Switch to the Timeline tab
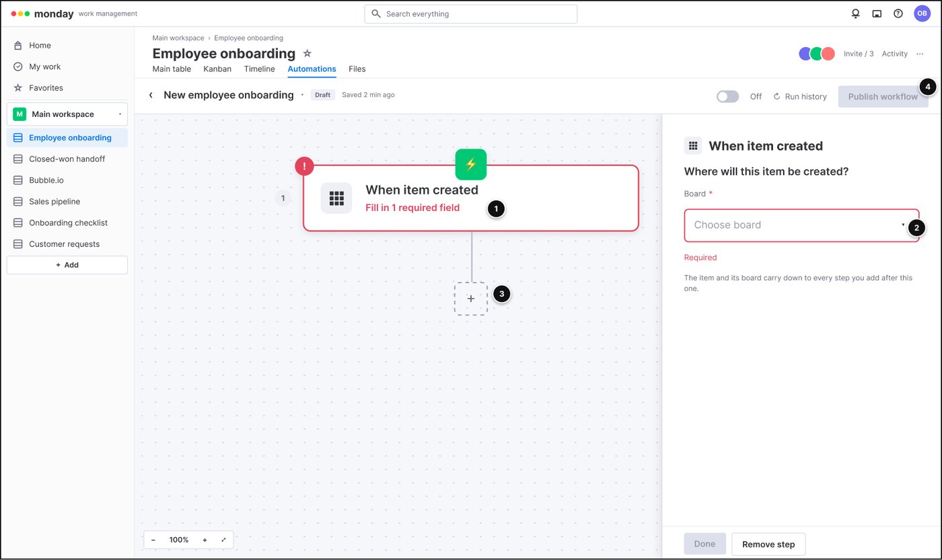942x560 pixels. coord(259,69)
